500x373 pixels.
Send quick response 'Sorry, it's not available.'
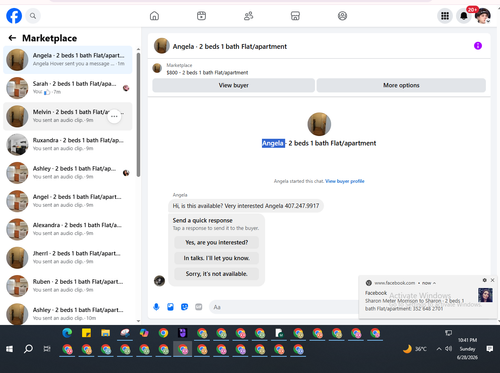coord(216,274)
